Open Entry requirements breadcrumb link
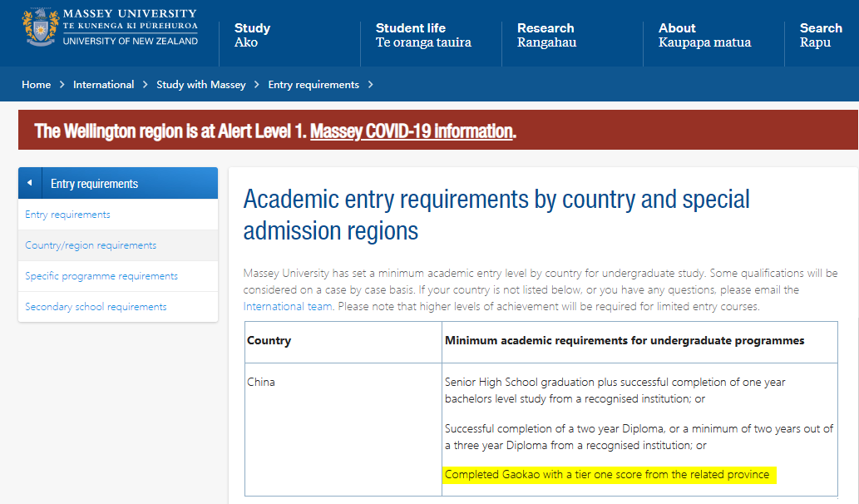 [x=313, y=84]
